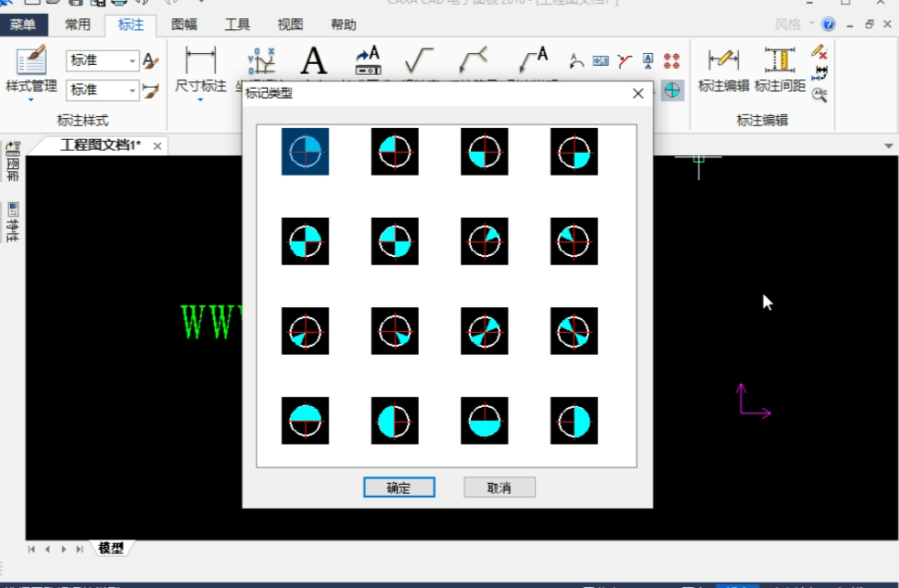
Task: Open the 帮助 ribbon tab
Action: (344, 25)
